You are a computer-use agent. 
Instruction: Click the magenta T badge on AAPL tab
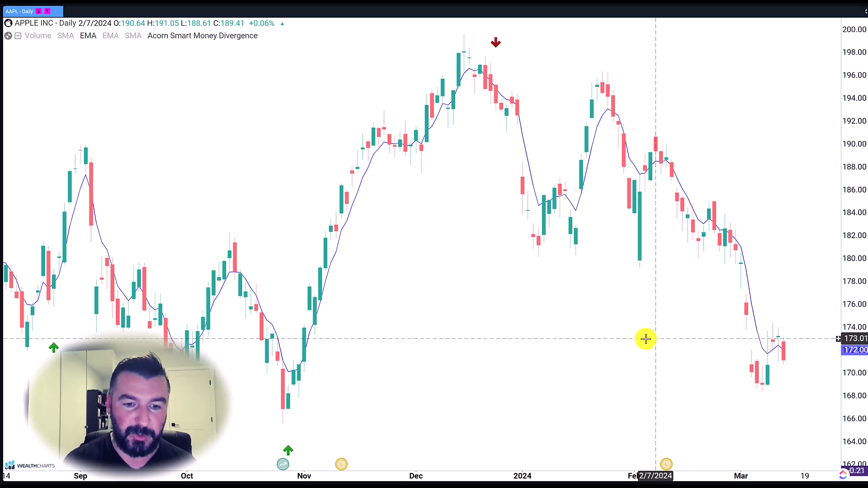click(x=47, y=11)
